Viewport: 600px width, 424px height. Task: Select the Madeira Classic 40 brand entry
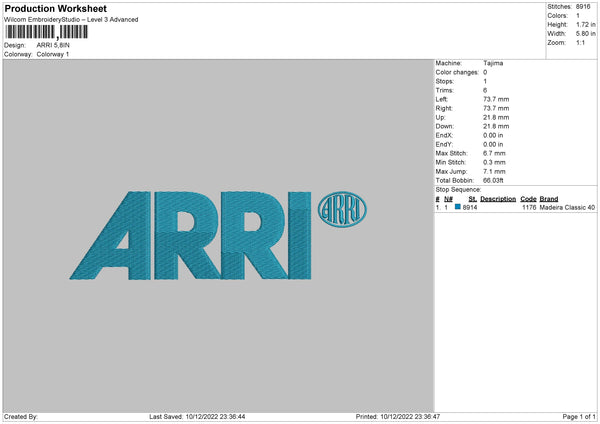click(x=567, y=207)
